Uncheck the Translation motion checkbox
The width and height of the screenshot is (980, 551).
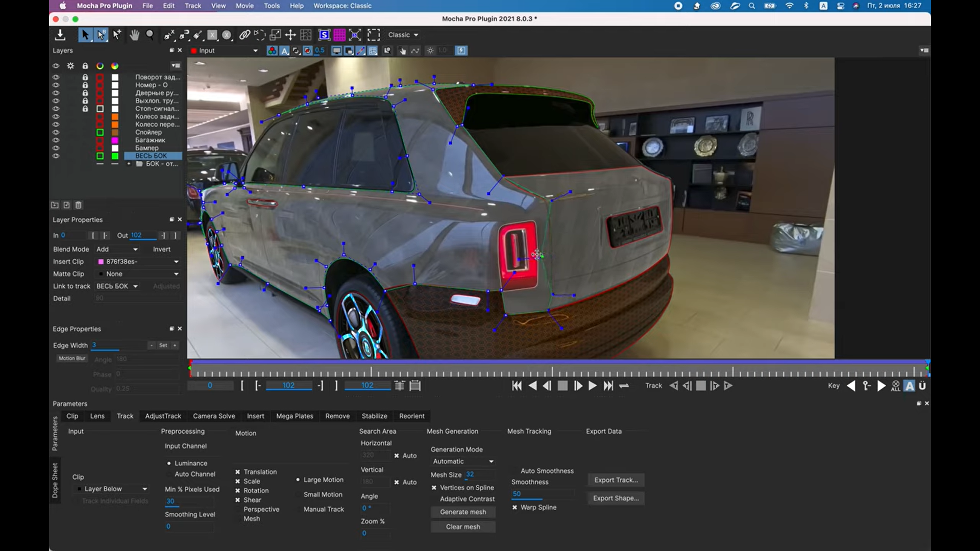(x=237, y=472)
